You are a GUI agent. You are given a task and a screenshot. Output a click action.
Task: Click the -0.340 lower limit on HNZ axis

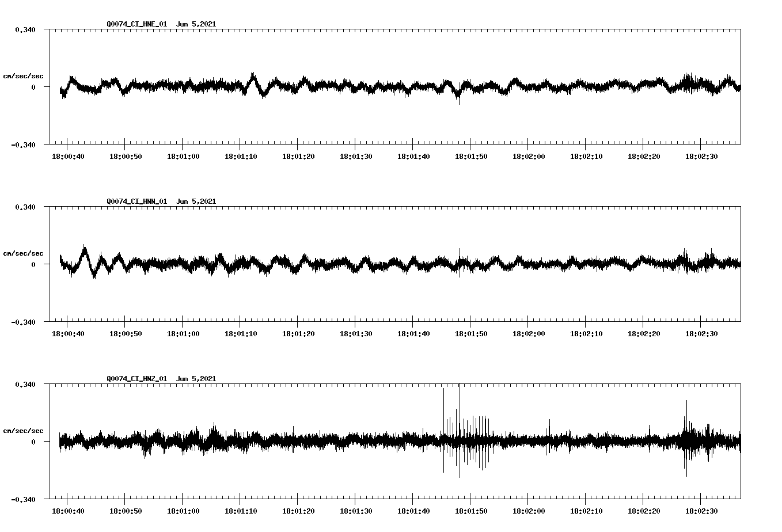click(x=23, y=499)
